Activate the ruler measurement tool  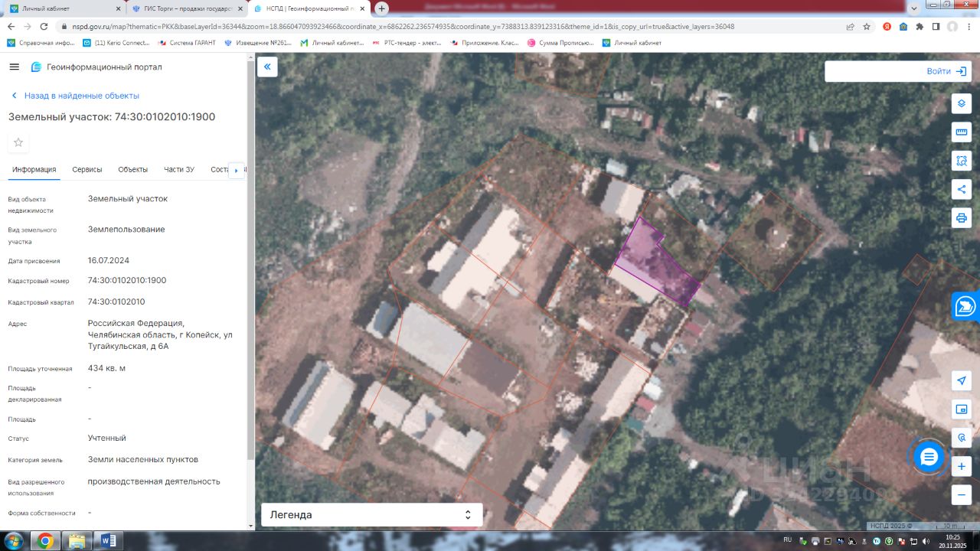tap(962, 132)
